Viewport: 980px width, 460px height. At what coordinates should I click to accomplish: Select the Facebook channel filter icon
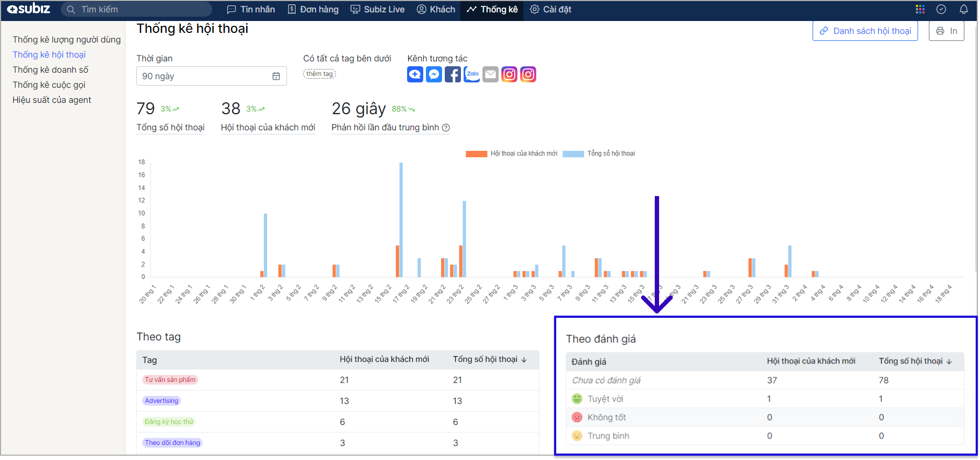pyautogui.click(x=452, y=74)
